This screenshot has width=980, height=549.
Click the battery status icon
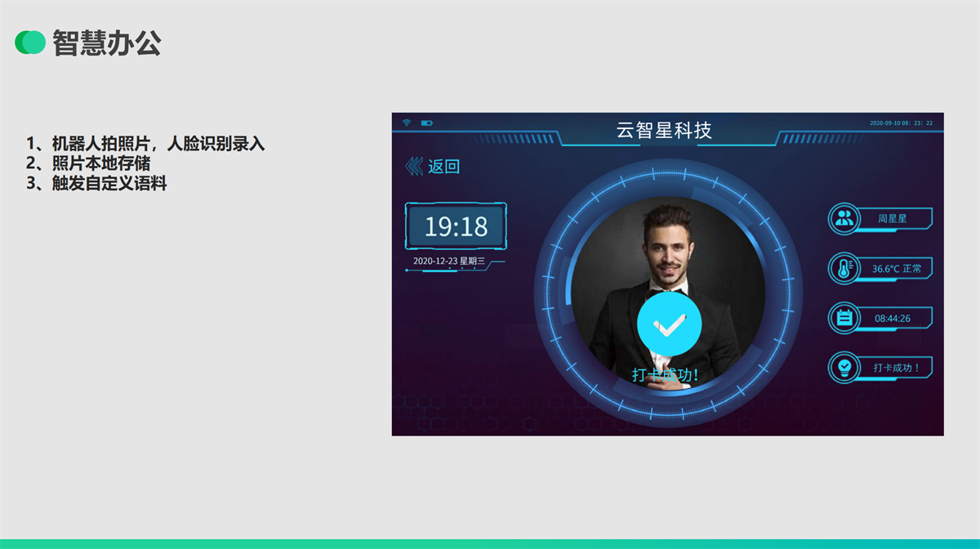pos(426,123)
